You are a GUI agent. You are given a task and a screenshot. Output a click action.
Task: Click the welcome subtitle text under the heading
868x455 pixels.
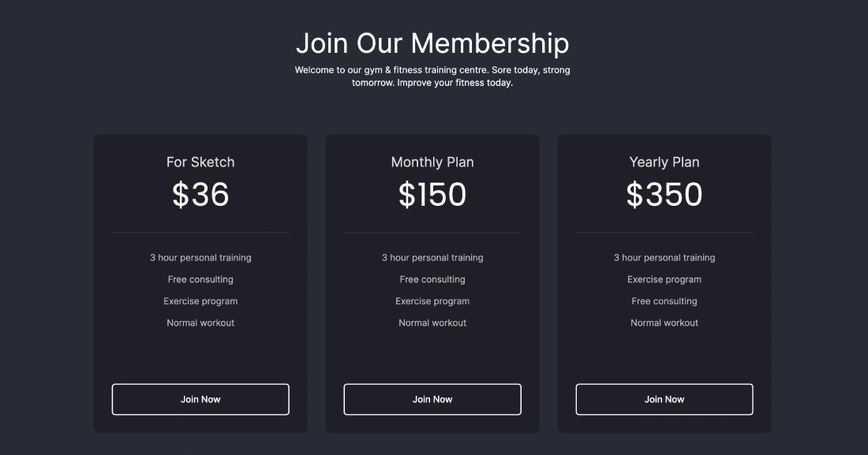click(432, 76)
